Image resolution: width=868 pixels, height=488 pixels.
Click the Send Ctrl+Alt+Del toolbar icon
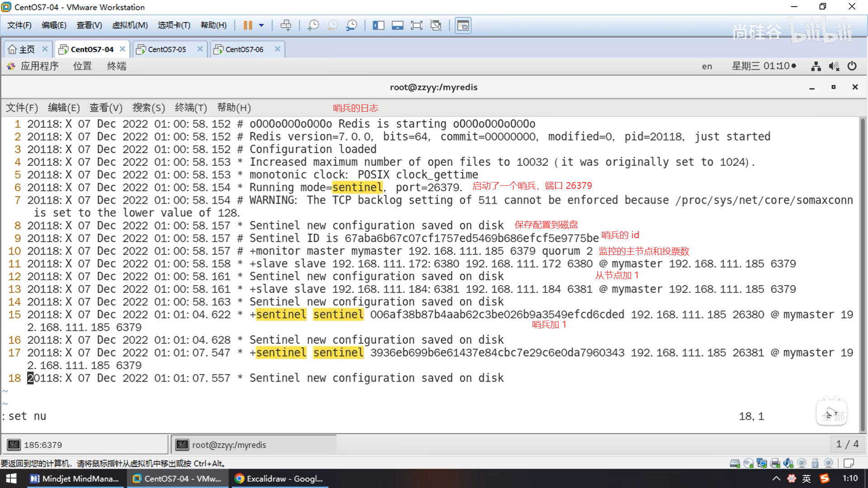[286, 25]
